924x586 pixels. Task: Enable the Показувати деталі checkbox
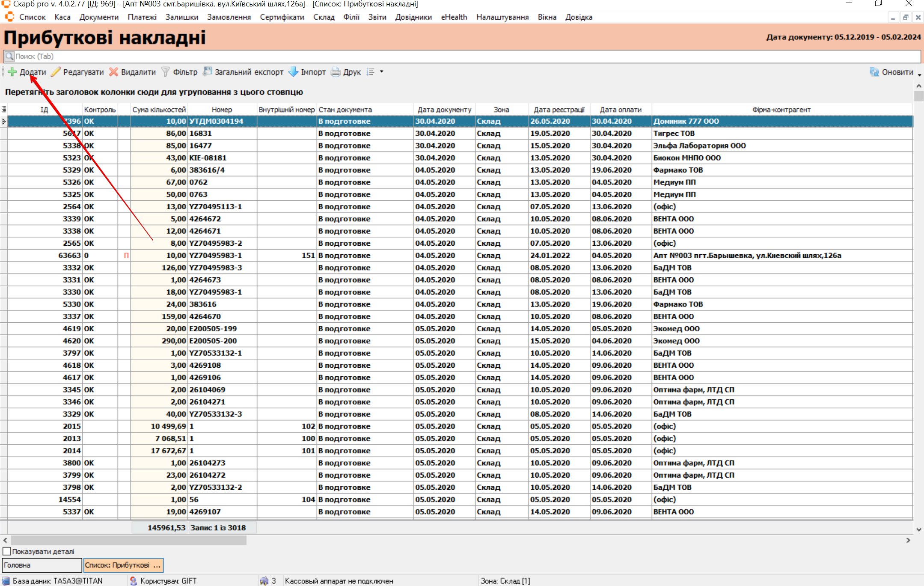click(x=7, y=551)
